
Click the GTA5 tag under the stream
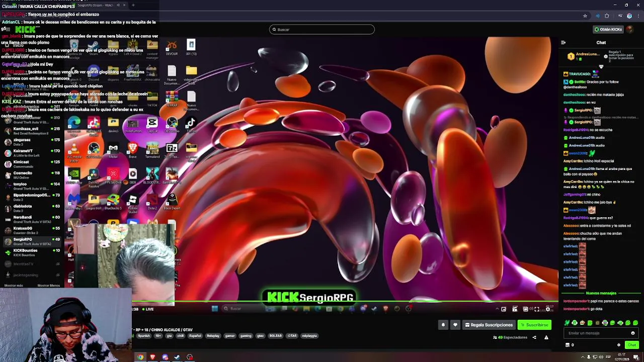[292, 336]
